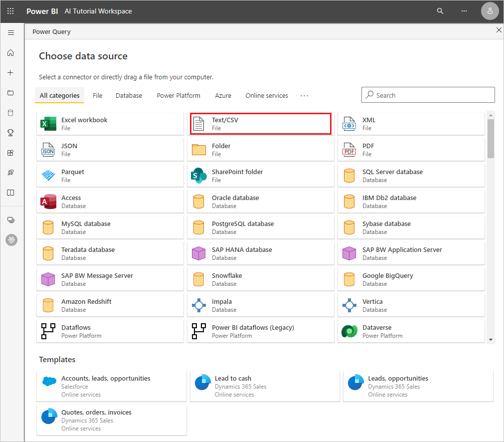Choose the SAP BW Application Server connector
The height and width of the screenshot is (442, 504).
[x=411, y=253]
